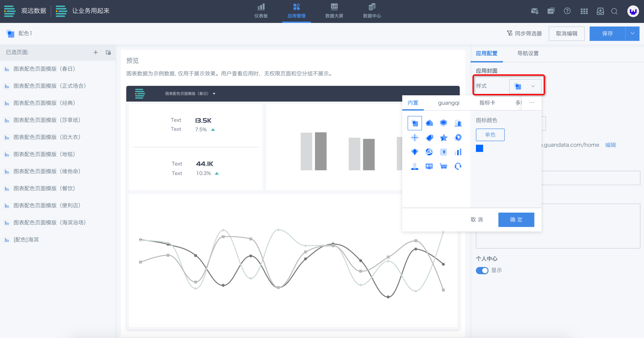Image resolution: width=644 pixels, height=338 pixels.
Task: Toggle the 个人中心 显示 switch
Action: pyautogui.click(x=482, y=271)
